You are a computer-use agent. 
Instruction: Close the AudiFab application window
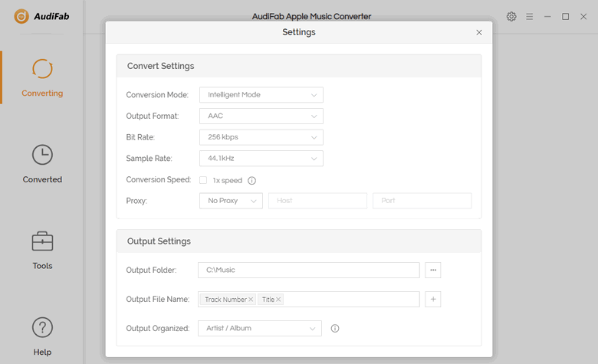583,16
